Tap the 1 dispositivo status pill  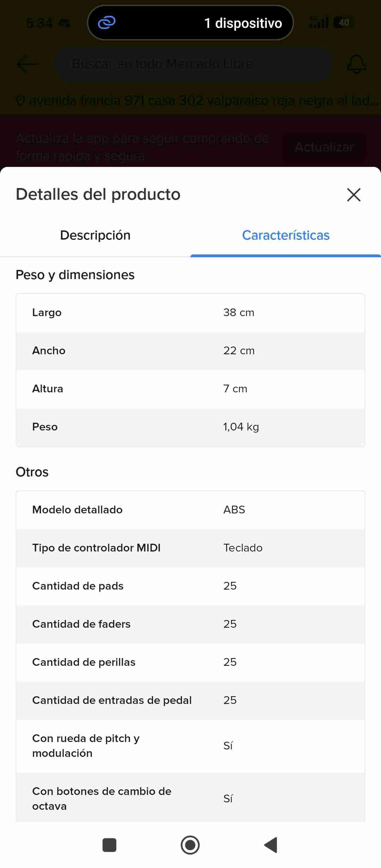[x=190, y=23]
